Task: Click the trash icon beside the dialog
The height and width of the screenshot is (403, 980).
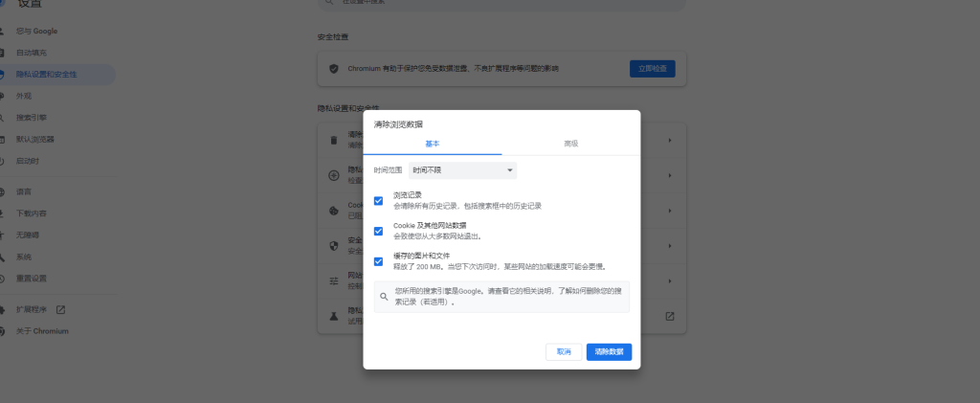Action: (x=334, y=141)
